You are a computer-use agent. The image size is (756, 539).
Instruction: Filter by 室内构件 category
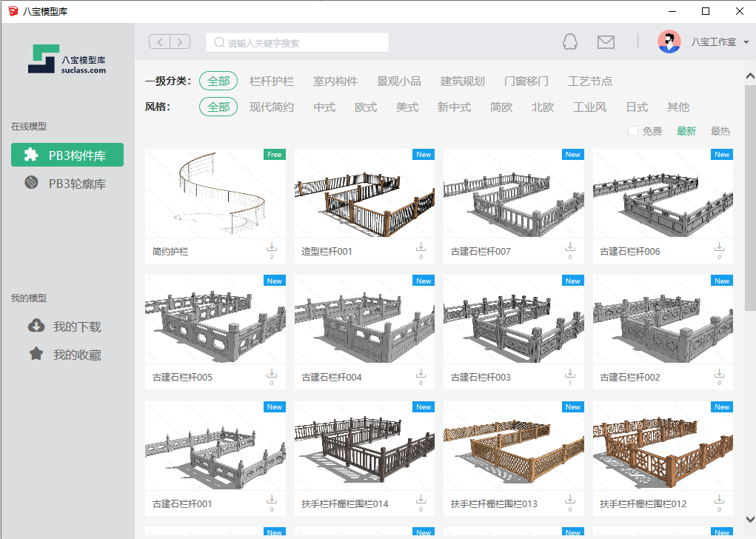335,81
